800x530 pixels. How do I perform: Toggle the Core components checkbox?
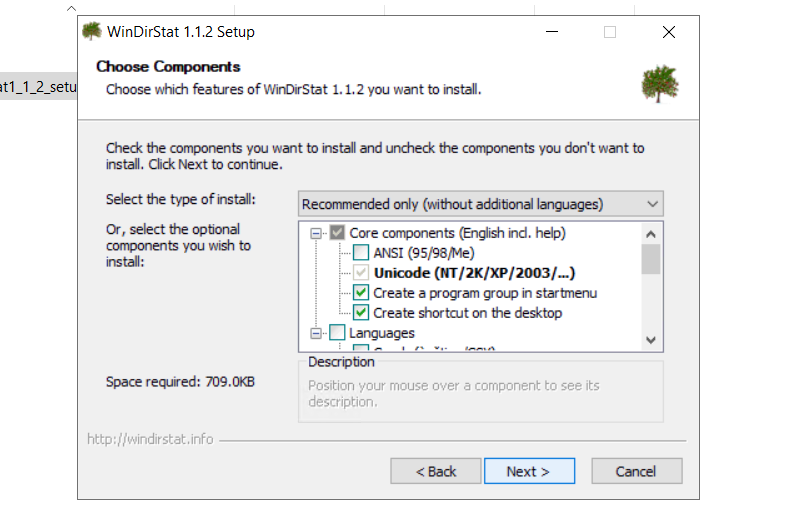point(337,233)
